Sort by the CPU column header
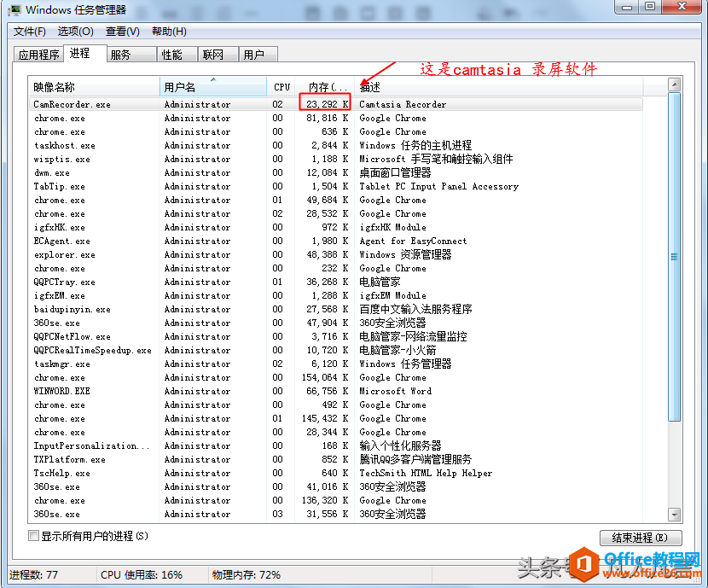Viewport: 708px width, 588px height. (281, 87)
